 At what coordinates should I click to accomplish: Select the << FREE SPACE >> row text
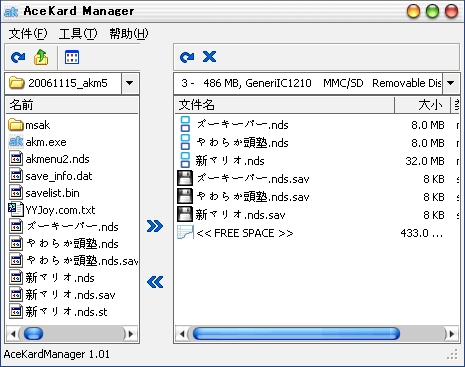click(x=245, y=233)
